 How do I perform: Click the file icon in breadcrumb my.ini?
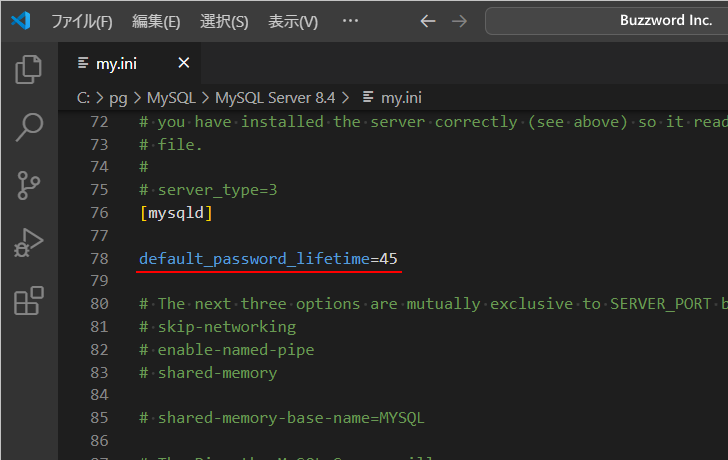point(368,97)
